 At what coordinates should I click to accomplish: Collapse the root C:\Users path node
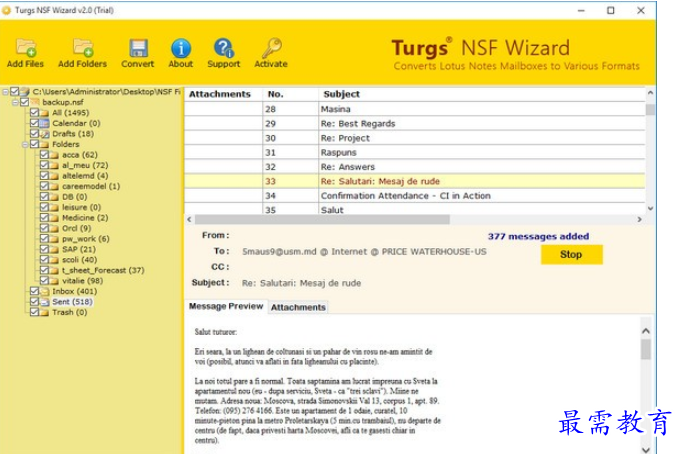(6, 91)
